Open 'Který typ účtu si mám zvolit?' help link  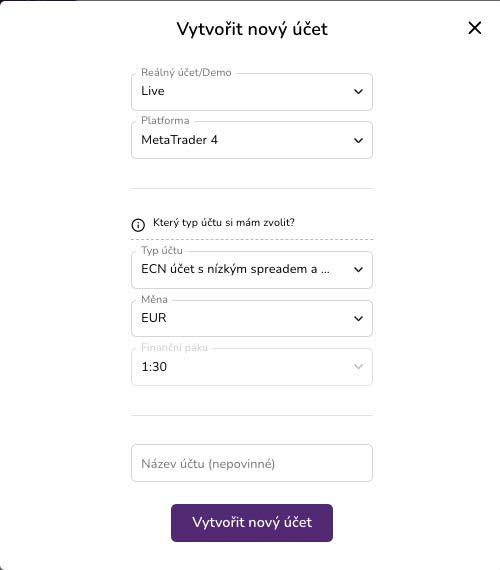[x=224, y=222]
